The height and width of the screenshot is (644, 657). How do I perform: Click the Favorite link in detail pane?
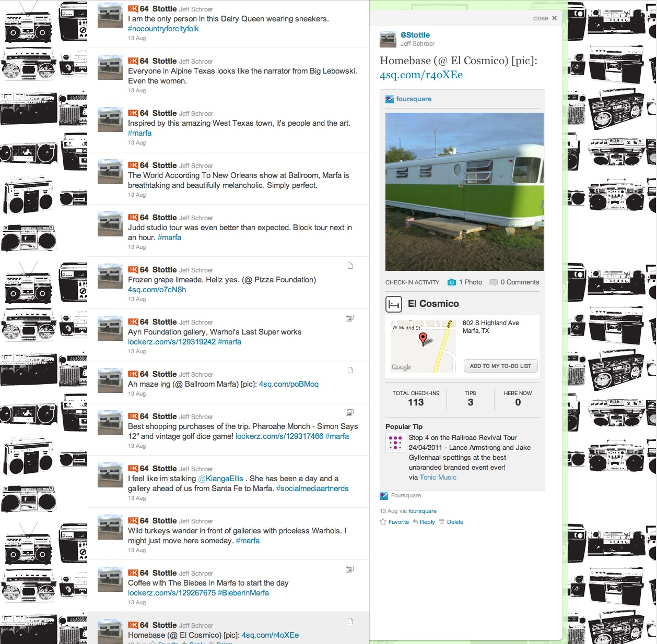[398, 522]
